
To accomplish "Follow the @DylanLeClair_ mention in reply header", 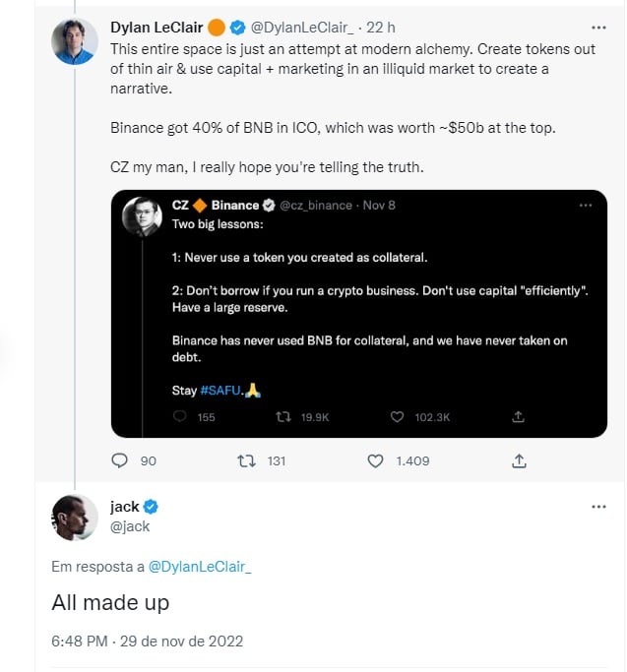I will [200, 567].
